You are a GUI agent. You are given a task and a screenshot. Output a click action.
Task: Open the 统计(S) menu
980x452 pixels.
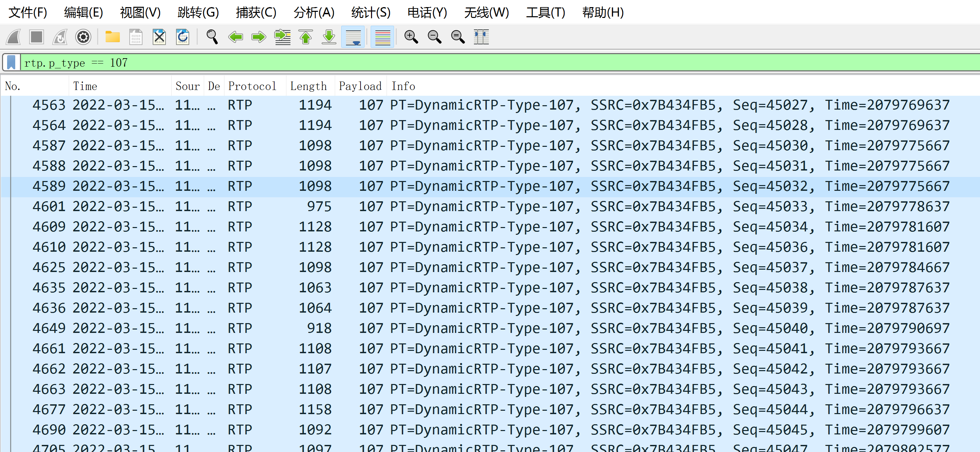pyautogui.click(x=370, y=13)
